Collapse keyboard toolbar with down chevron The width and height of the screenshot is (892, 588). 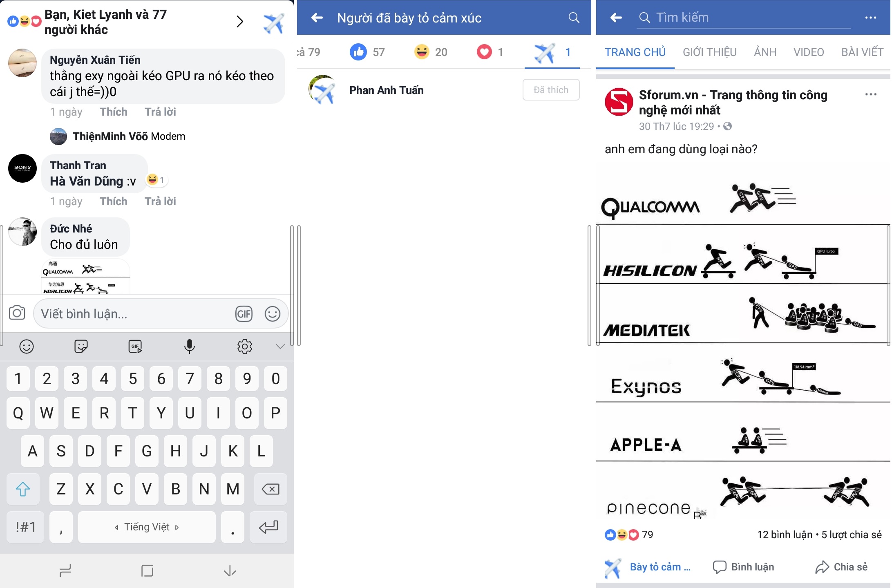[280, 347]
